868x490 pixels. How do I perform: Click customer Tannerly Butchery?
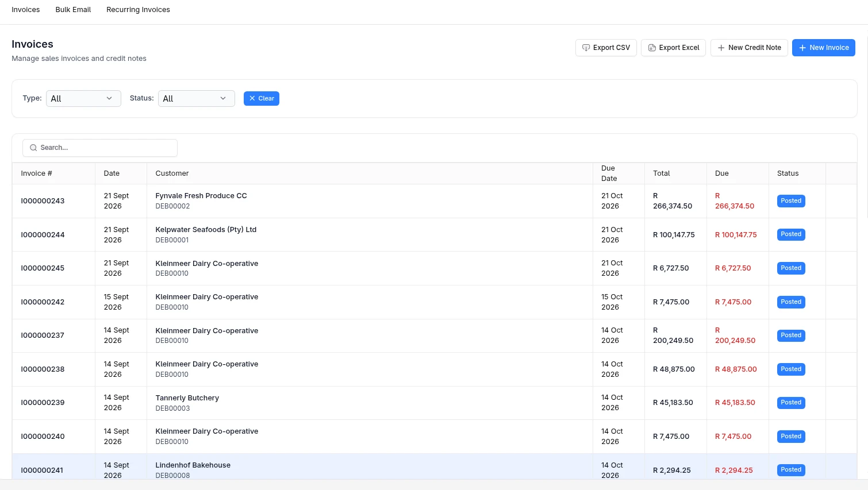point(187,398)
